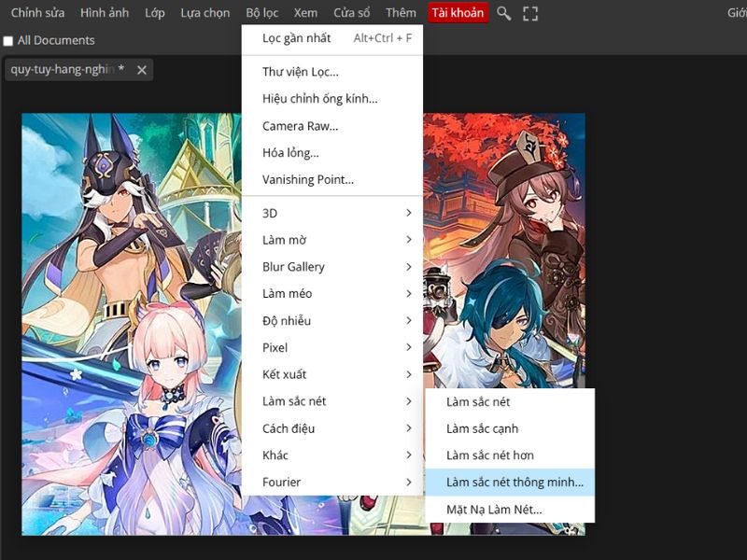Enable the All Documents checkbox

click(8, 41)
